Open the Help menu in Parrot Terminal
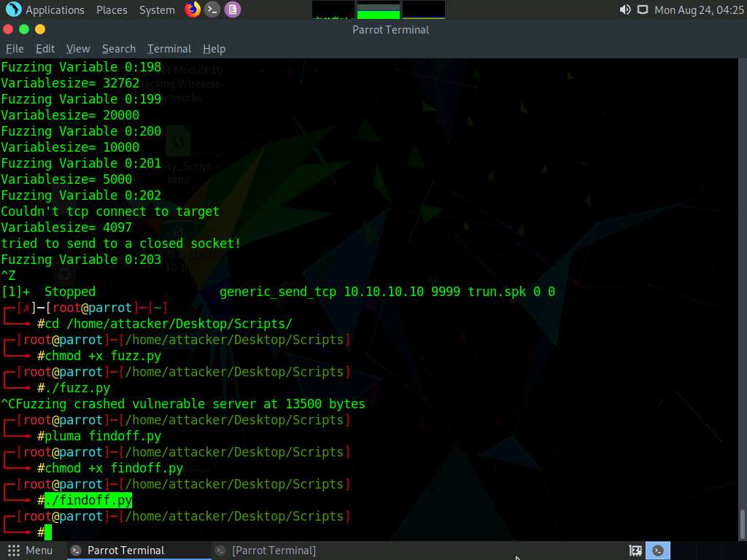The height and width of the screenshot is (560, 747). tap(214, 49)
